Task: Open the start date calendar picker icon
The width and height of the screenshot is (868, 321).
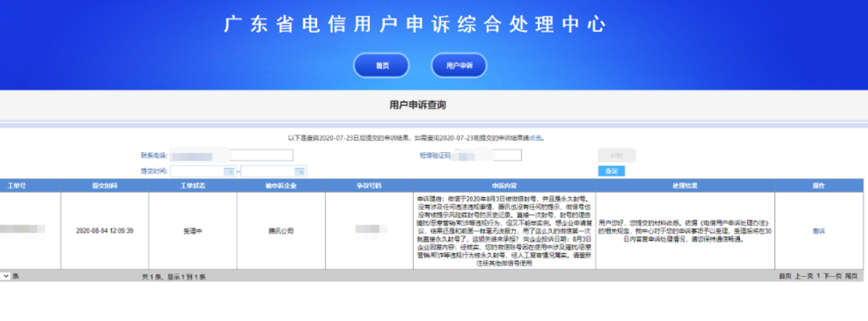Action: [229, 172]
